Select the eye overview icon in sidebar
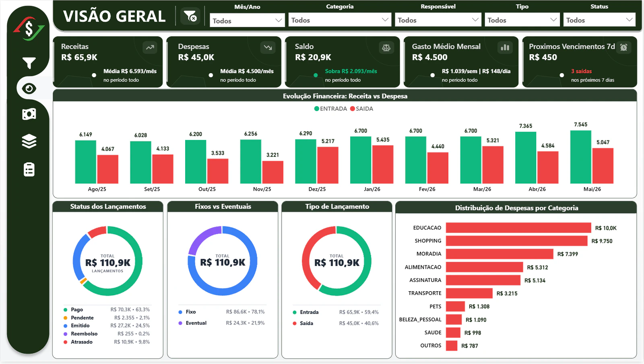Image resolution: width=644 pixels, height=364 pixels. point(29,88)
